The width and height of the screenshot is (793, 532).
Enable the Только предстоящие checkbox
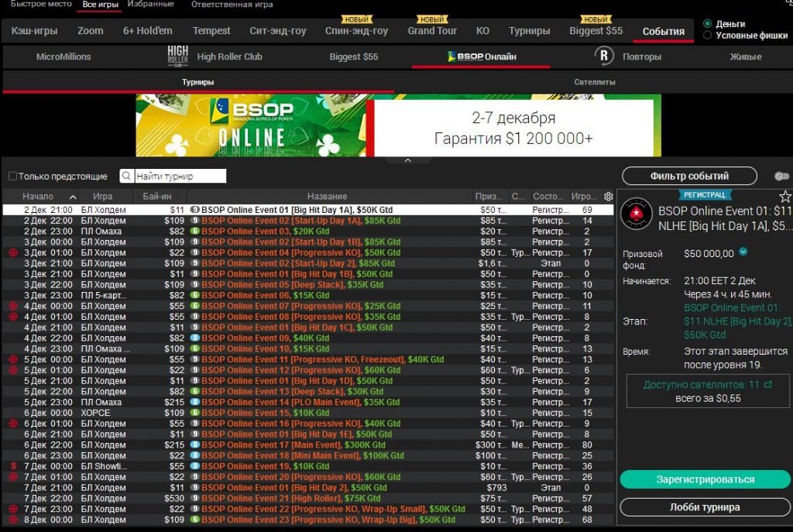11,175
